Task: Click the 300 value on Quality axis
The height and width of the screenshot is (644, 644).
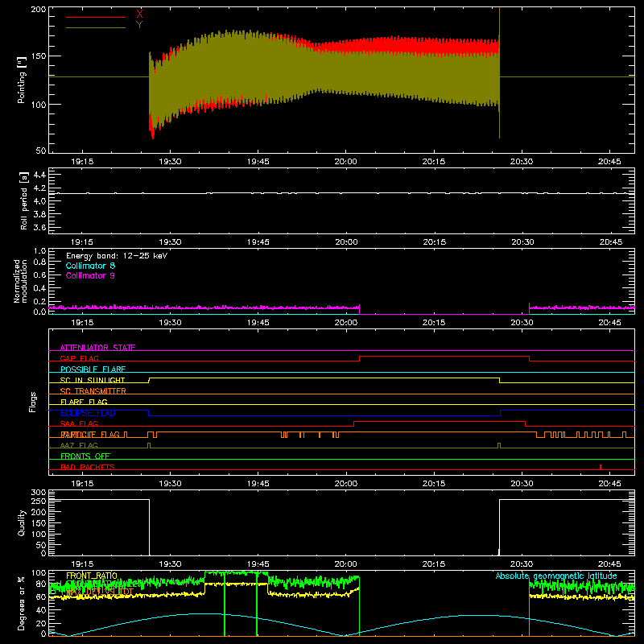Action: [39, 493]
